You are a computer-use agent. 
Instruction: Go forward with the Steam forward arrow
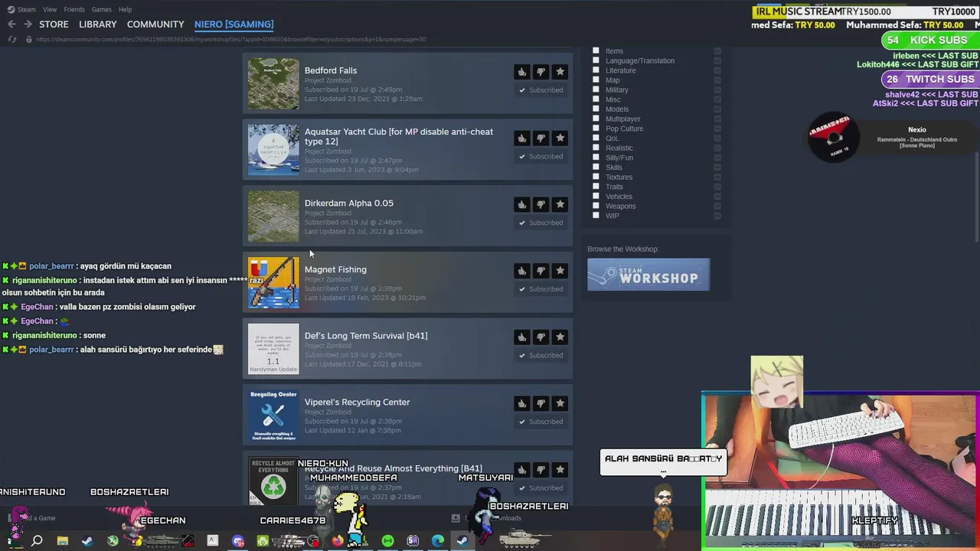coord(28,24)
